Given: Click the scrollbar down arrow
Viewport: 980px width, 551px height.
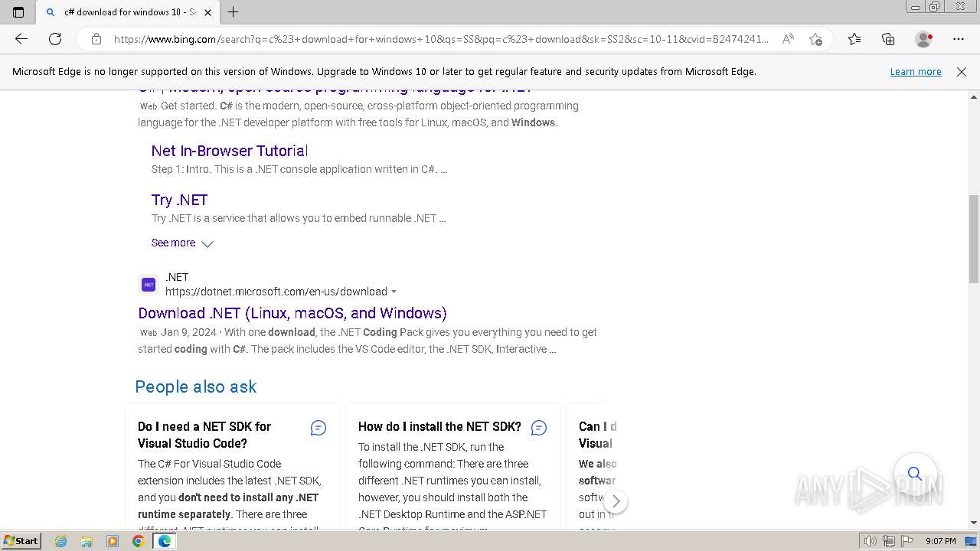Looking at the screenshot, I should coord(974,523).
